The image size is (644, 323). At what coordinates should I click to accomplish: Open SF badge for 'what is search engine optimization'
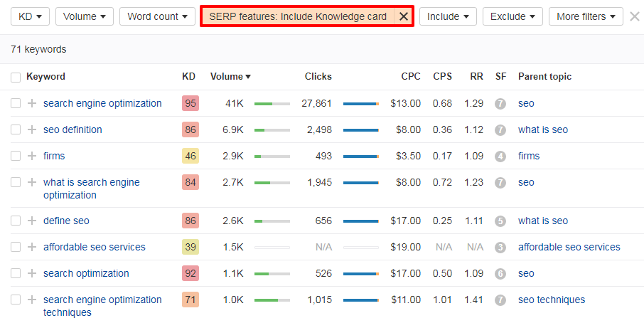(500, 182)
